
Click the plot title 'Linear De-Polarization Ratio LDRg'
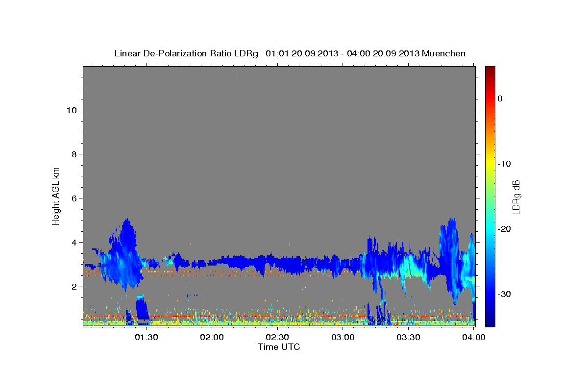point(186,53)
